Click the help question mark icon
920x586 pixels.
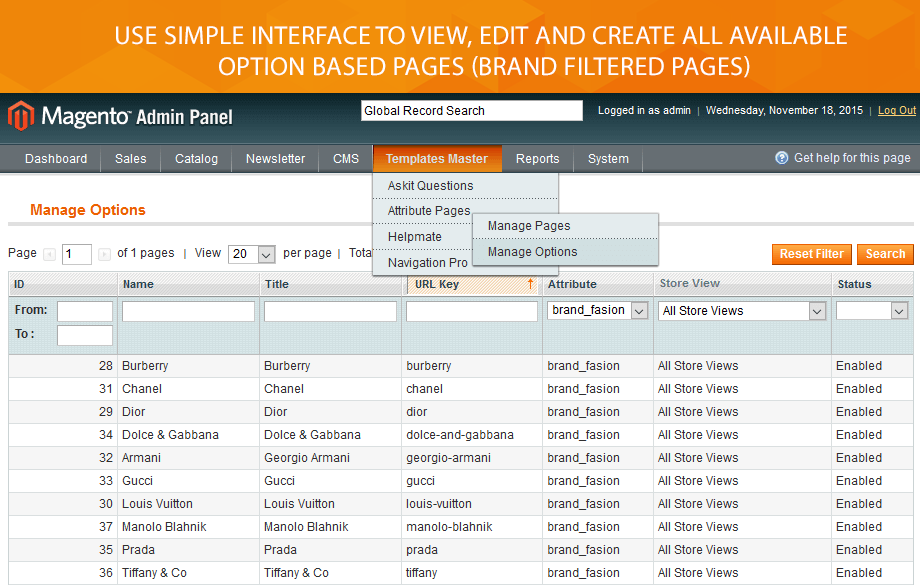coord(782,158)
